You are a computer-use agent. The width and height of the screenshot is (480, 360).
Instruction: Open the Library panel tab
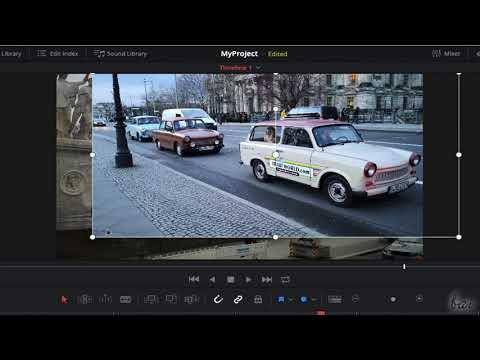click(11, 53)
